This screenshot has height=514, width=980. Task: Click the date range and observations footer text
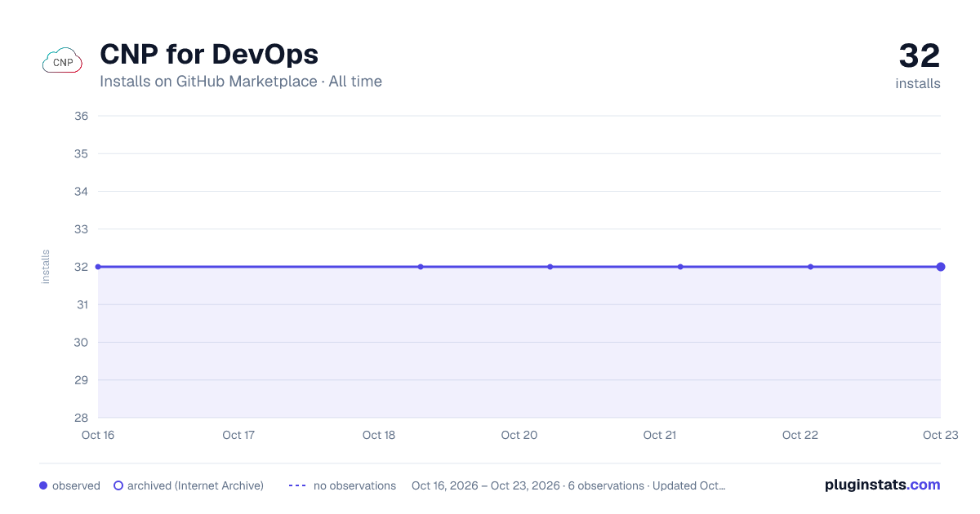click(x=568, y=485)
